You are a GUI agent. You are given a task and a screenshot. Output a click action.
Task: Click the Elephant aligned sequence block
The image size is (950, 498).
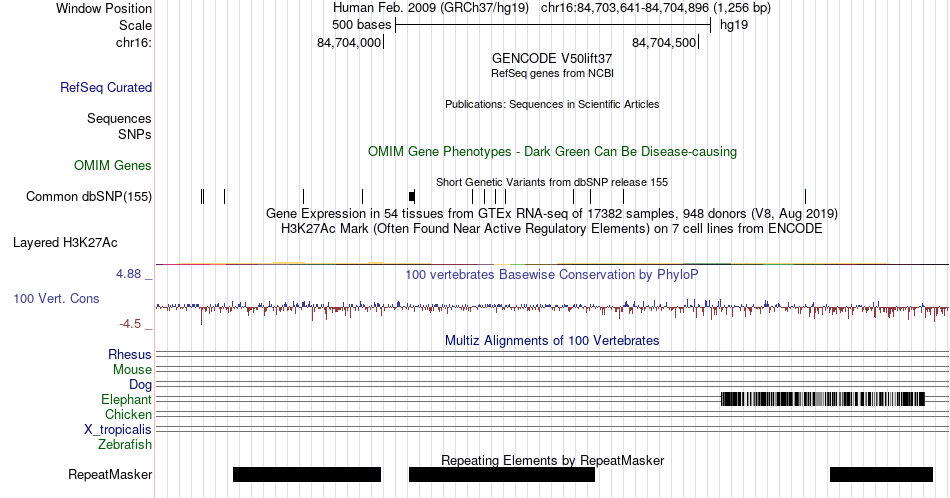click(823, 399)
